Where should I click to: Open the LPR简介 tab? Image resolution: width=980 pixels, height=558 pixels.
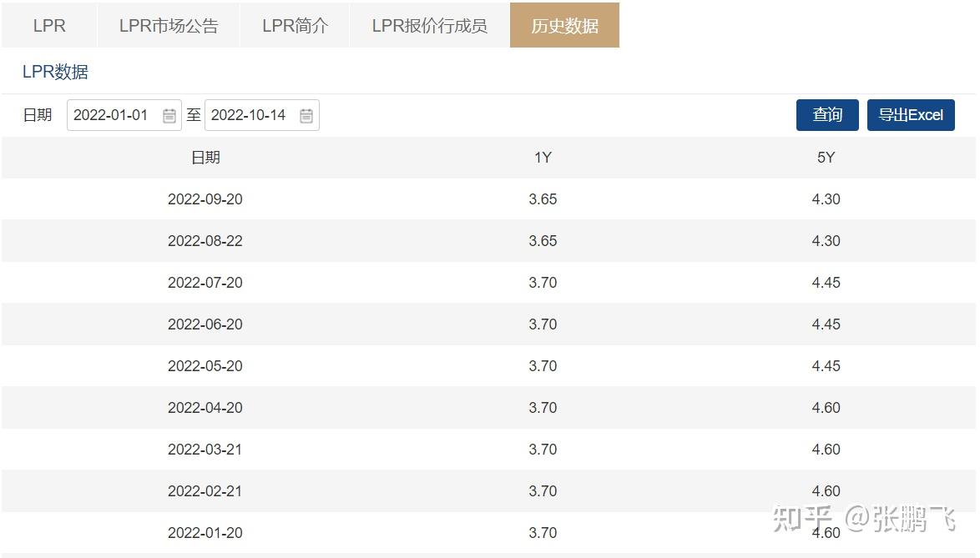294,25
